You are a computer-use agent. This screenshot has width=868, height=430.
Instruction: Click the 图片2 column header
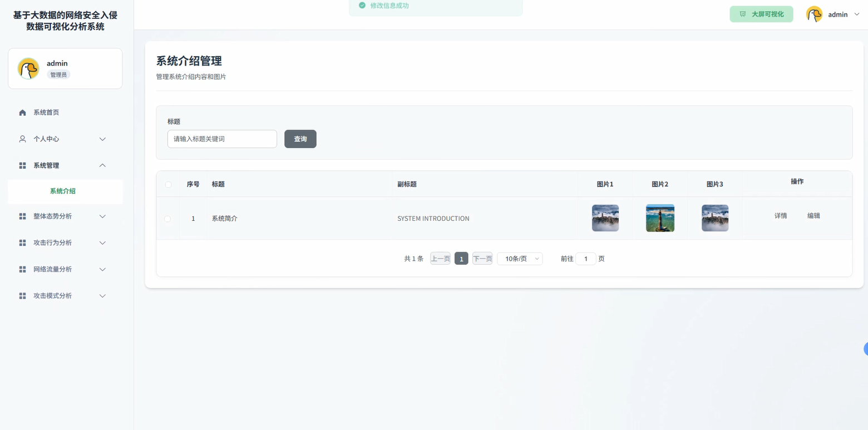point(660,184)
